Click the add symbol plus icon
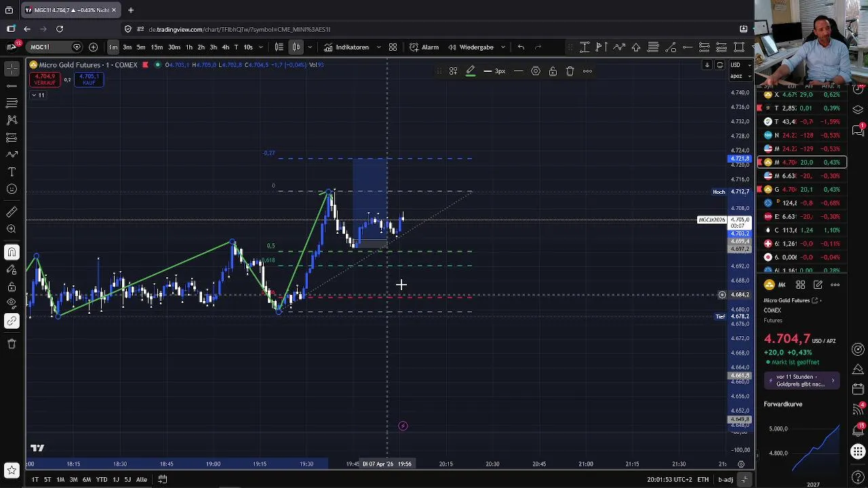 click(x=93, y=47)
